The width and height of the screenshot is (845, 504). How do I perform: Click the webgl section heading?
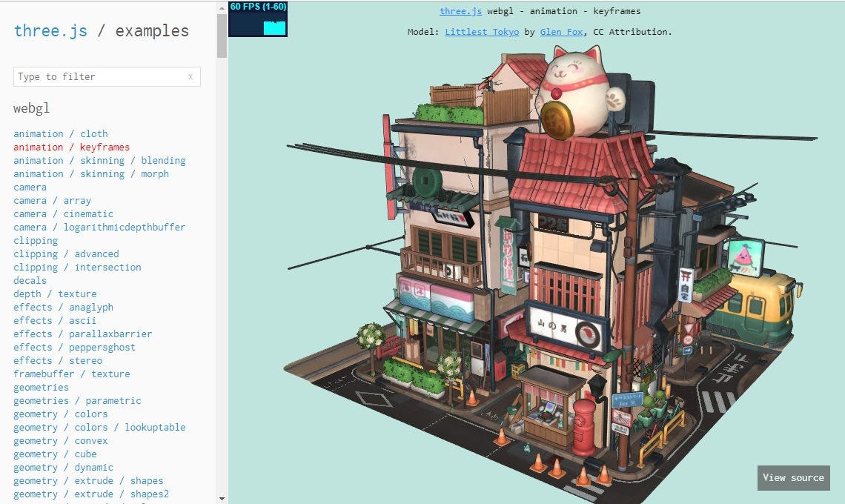tap(31, 108)
